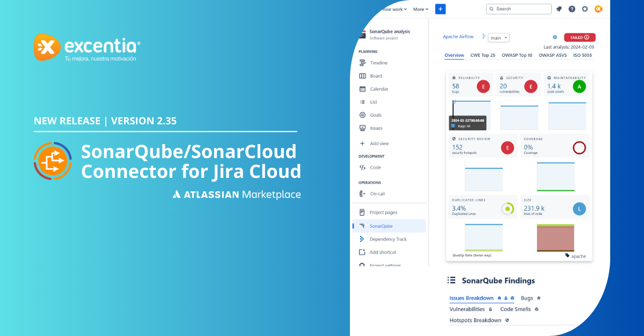Click the apache tag label text

(579, 256)
